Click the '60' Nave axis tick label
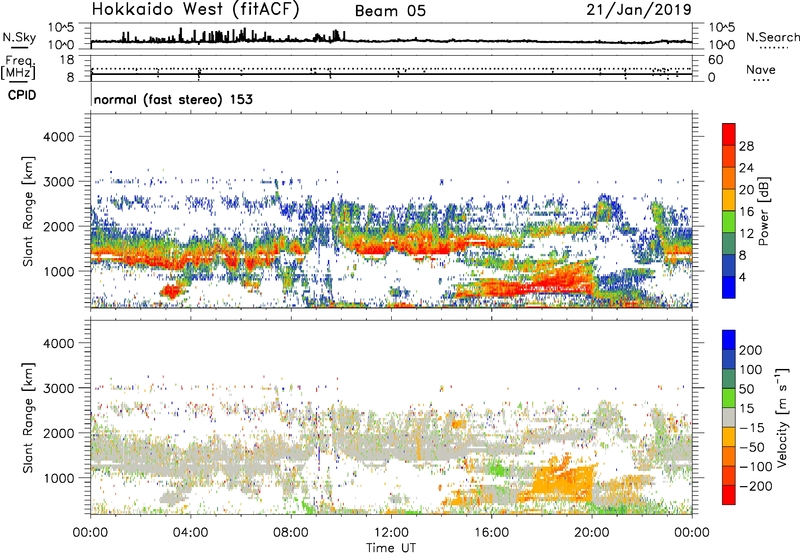 point(715,60)
